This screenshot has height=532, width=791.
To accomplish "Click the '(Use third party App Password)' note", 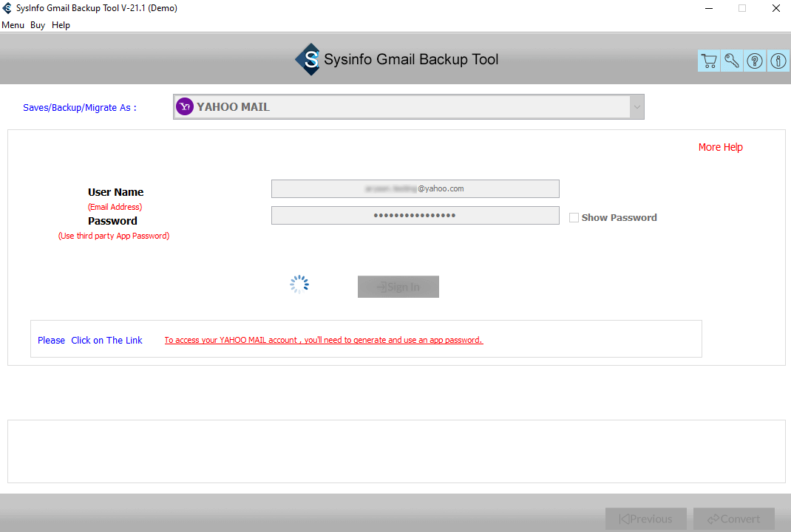I will click(114, 236).
